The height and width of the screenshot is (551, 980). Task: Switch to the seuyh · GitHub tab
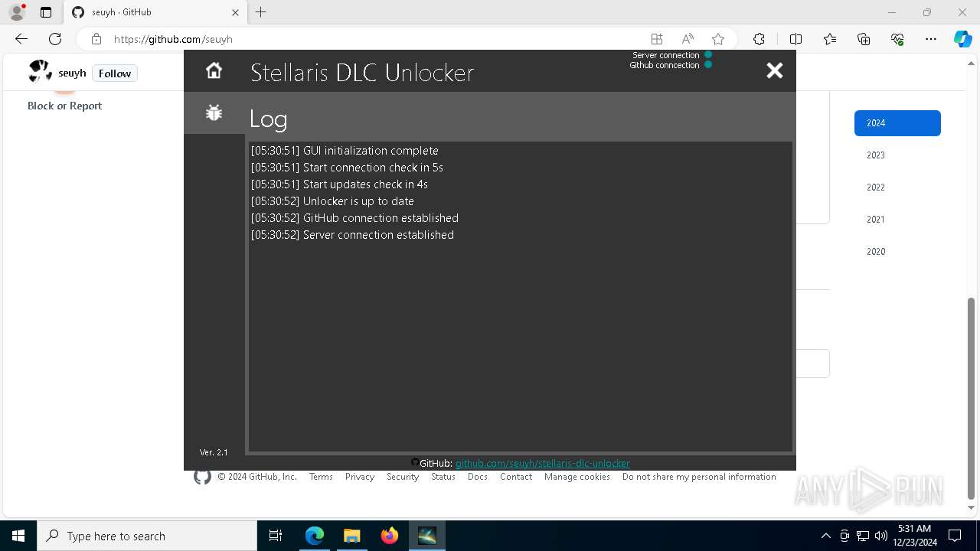[x=155, y=12]
